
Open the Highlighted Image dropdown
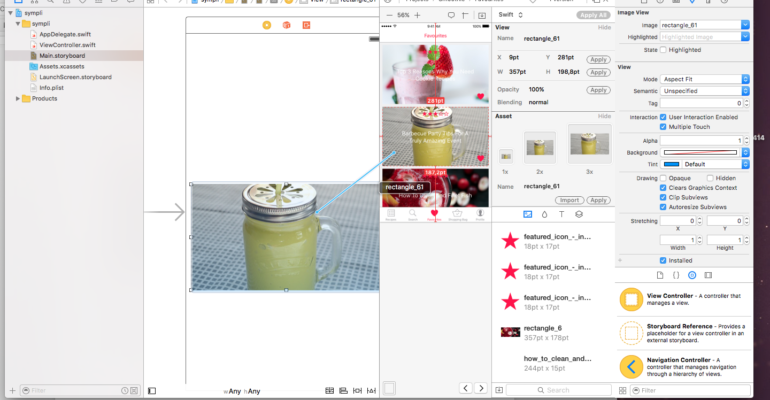pos(745,37)
